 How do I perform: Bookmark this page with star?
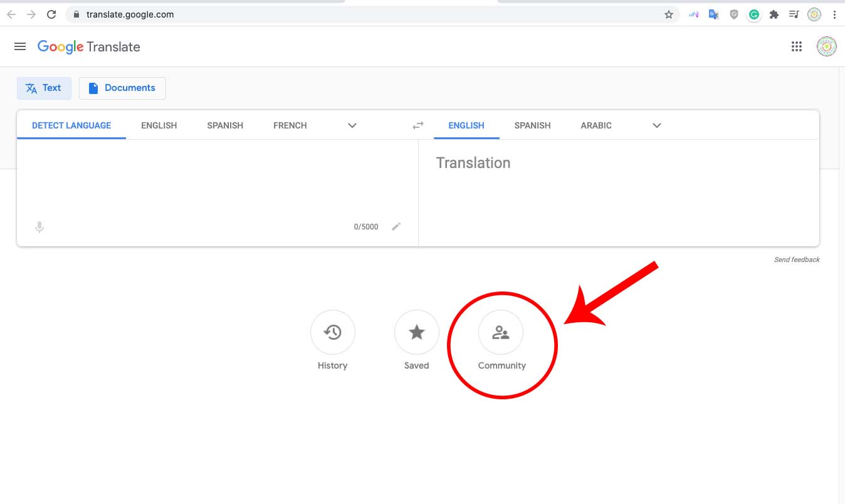click(669, 14)
